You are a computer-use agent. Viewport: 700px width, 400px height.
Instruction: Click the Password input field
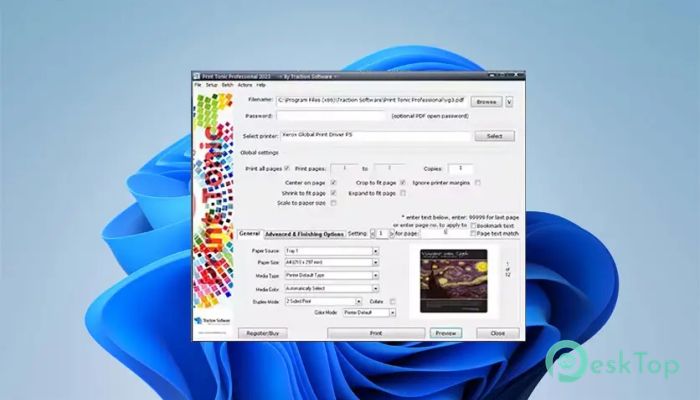[x=330, y=116]
